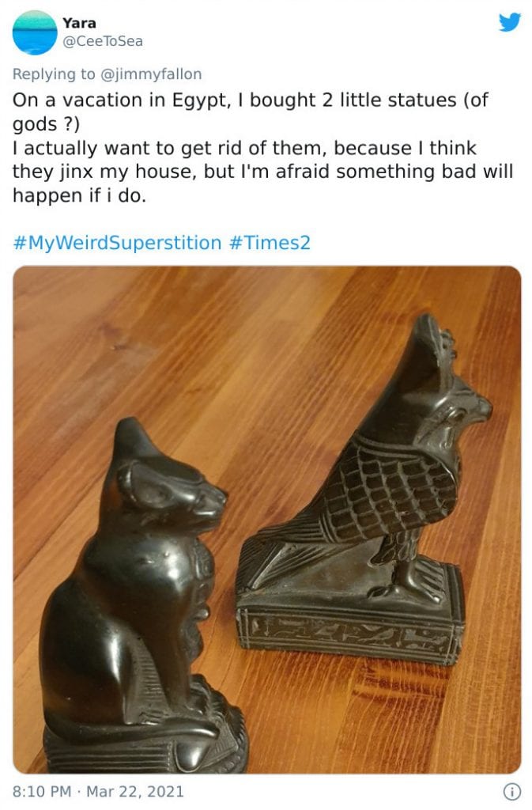The height and width of the screenshot is (810, 532).
Task: Click the 8:10 PM timestamp
Action: click(x=42, y=791)
